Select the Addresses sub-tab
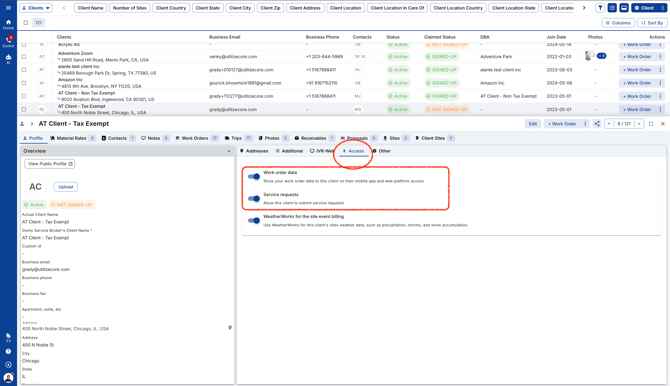This screenshot has height=386, width=670. point(254,151)
